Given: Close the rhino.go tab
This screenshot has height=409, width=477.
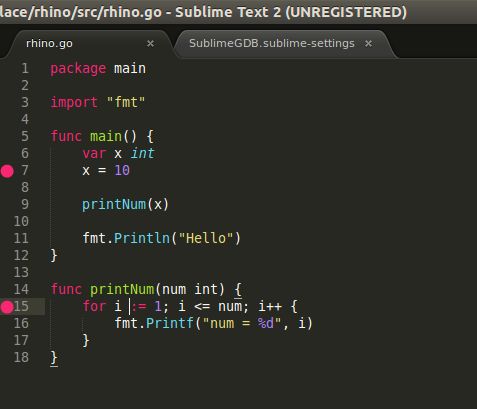Looking at the screenshot, I should (x=150, y=44).
